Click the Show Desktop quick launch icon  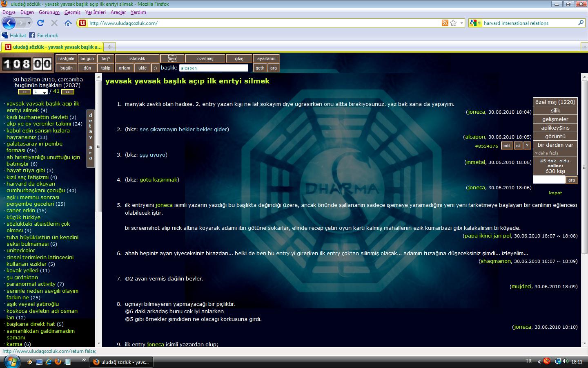point(39,362)
